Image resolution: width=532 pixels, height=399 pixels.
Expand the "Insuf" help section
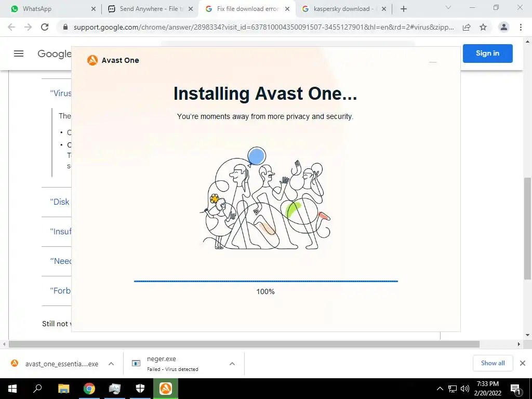[x=61, y=231]
